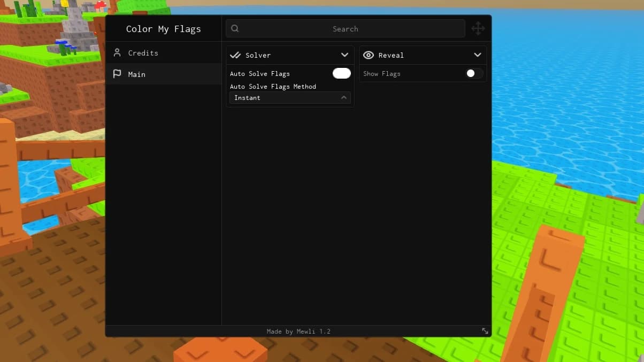The width and height of the screenshot is (644, 362).
Task: Collapse the Reveal section chevron
Action: coord(478,55)
